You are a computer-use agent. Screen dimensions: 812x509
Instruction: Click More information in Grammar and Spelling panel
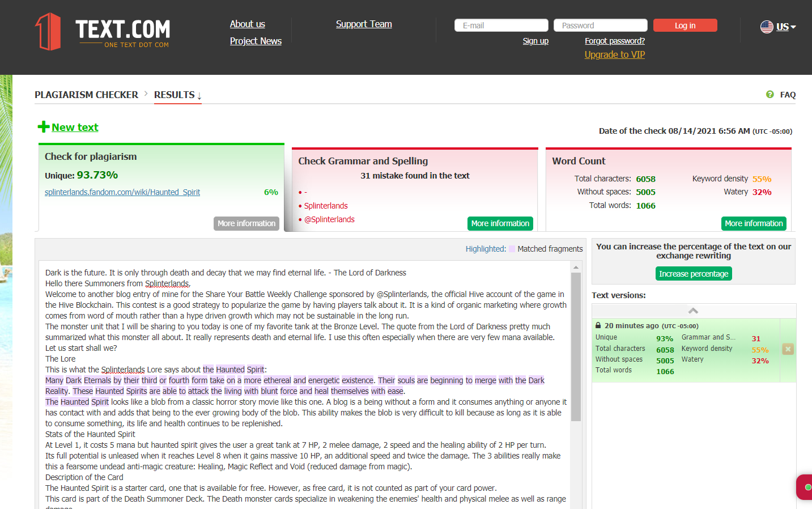(500, 223)
